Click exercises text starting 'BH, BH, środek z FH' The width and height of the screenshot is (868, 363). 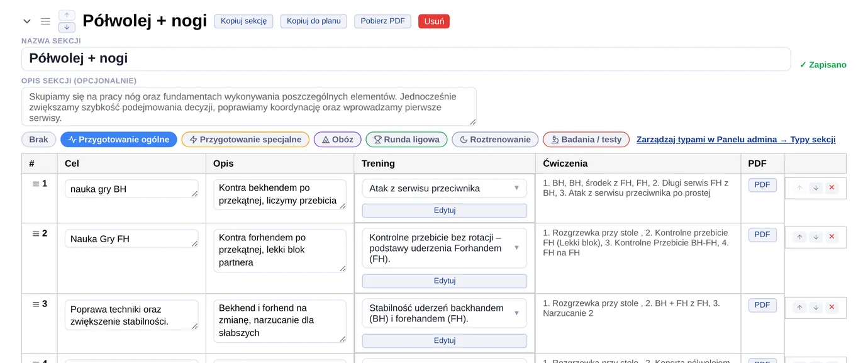click(x=635, y=188)
